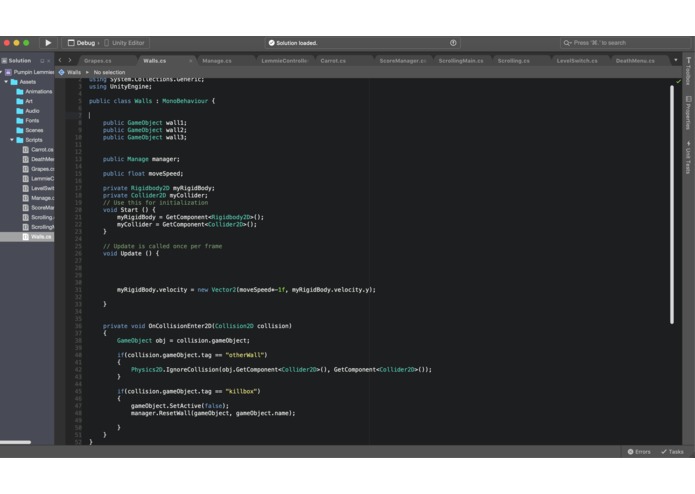Focus the global search field in the toolbar
The image size is (695, 494).
[625, 43]
